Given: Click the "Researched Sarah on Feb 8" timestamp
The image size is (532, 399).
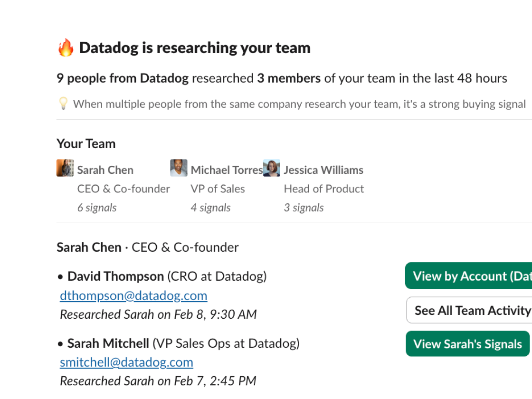Looking at the screenshot, I should [158, 314].
